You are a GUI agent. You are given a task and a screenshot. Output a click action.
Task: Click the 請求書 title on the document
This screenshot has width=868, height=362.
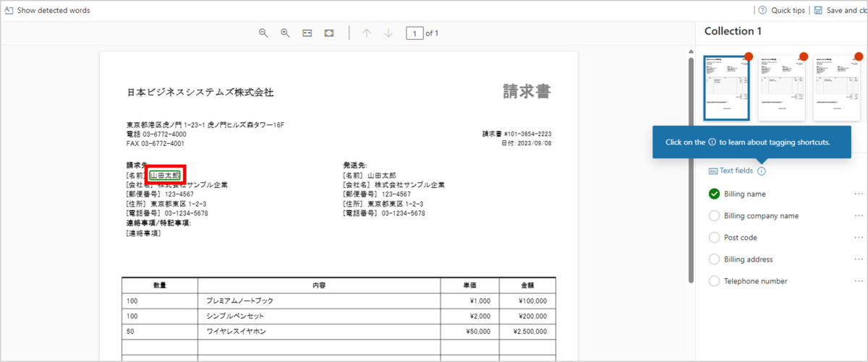[x=527, y=92]
